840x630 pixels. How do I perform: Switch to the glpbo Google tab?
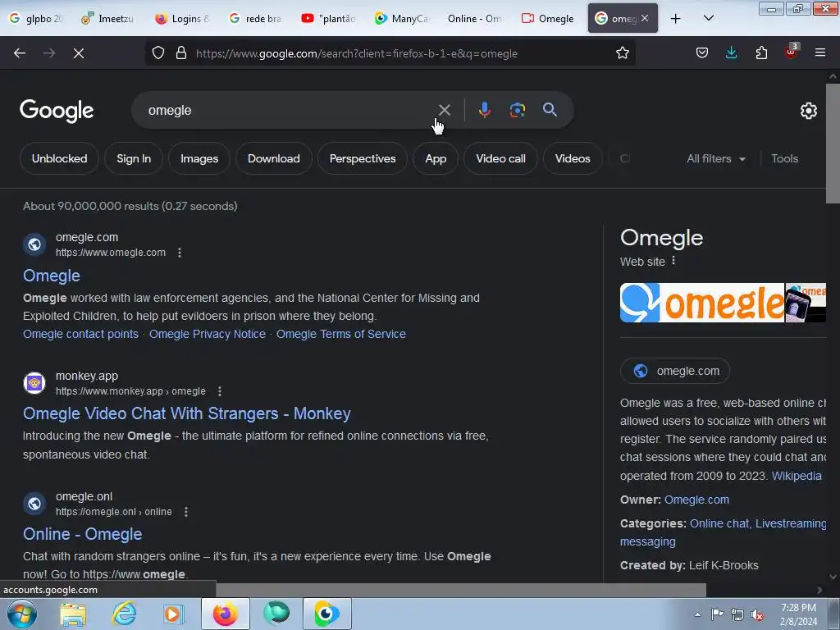point(36,18)
